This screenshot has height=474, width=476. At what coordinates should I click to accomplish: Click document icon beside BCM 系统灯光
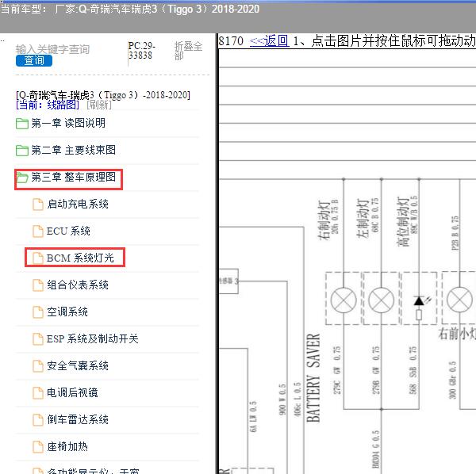click(38, 258)
